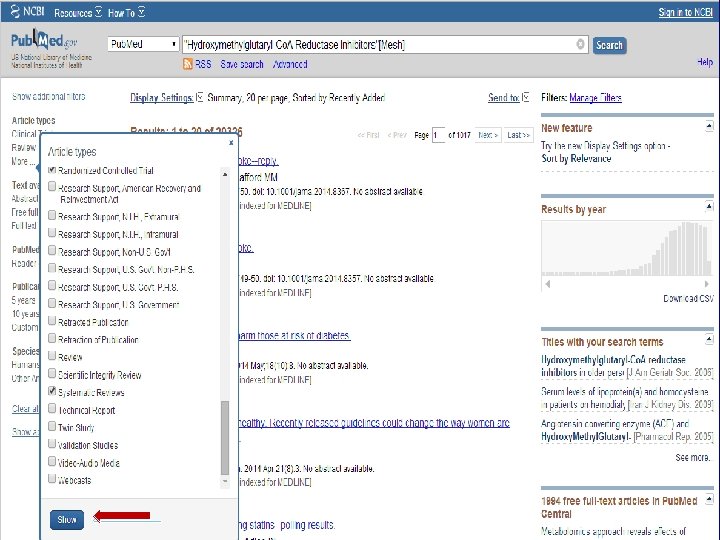Uncheck Randomized Controlled Trial
The image size is (720, 540).
click(x=52, y=169)
